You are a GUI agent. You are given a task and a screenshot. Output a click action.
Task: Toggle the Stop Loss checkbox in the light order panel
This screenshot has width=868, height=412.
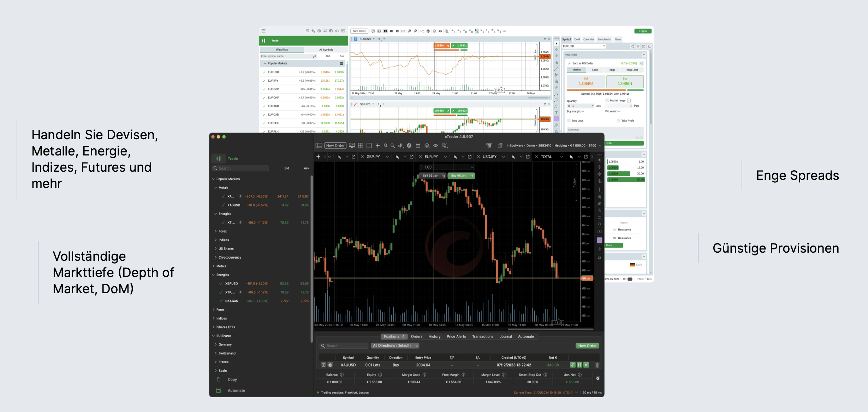click(569, 121)
